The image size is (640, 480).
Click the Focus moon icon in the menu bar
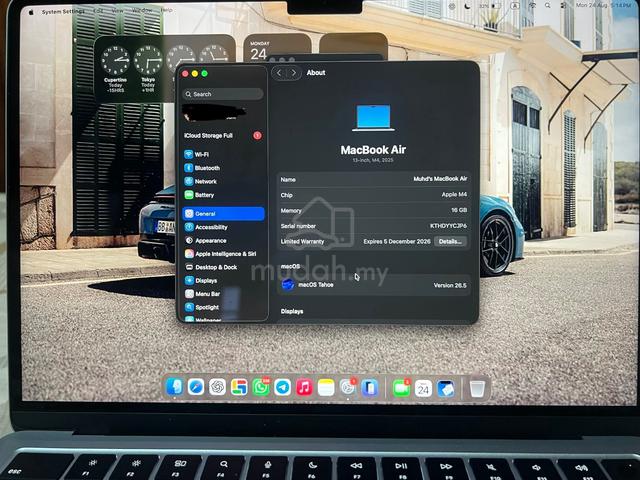coord(468,6)
